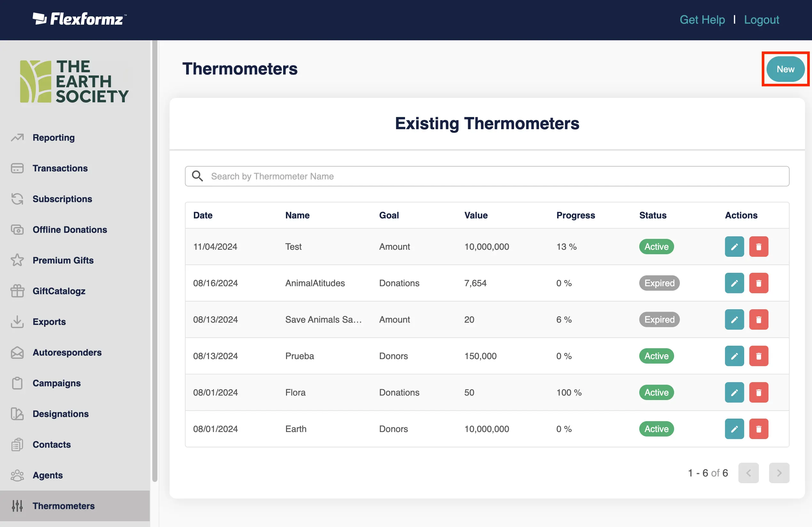Delete the AnimalAtitudes thermometer row
The height and width of the screenshot is (527, 812).
click(759, 283)
